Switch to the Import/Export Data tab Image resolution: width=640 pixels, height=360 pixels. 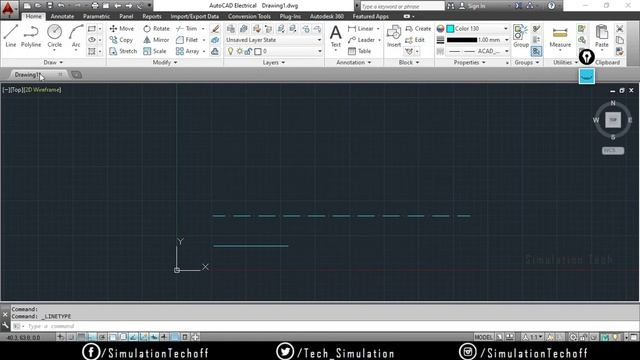point(195,16)
